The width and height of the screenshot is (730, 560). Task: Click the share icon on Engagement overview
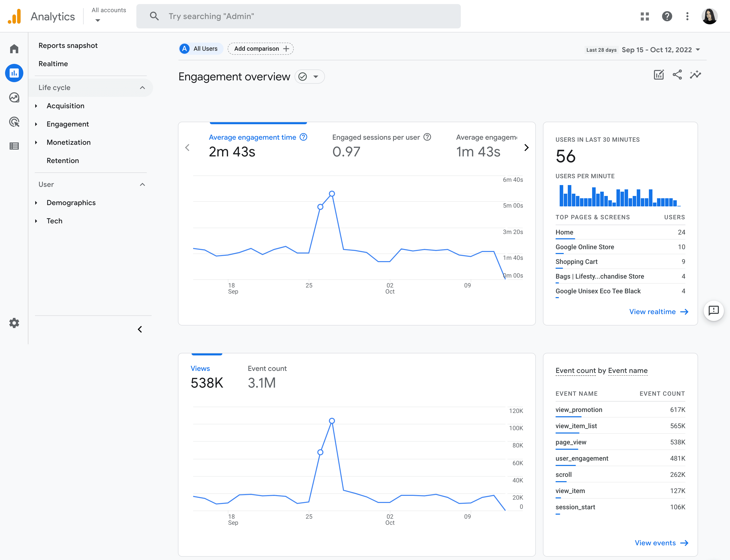point(677,75)
